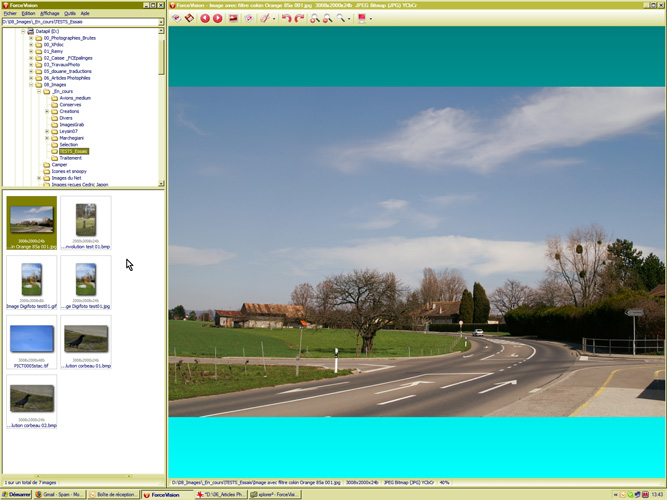667x500 pixels.
Task: Click the Démarrer button in the taskbar
Action: [x=15, y=494]
